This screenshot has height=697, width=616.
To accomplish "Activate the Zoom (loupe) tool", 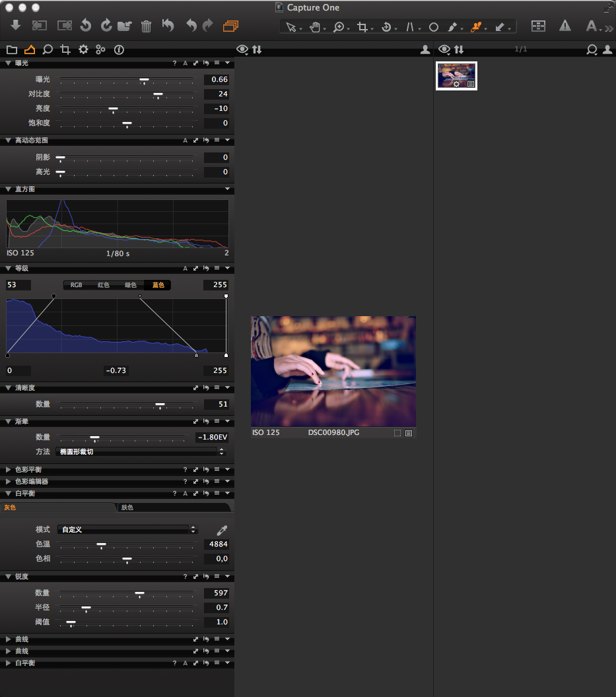I will click(339, 26).
